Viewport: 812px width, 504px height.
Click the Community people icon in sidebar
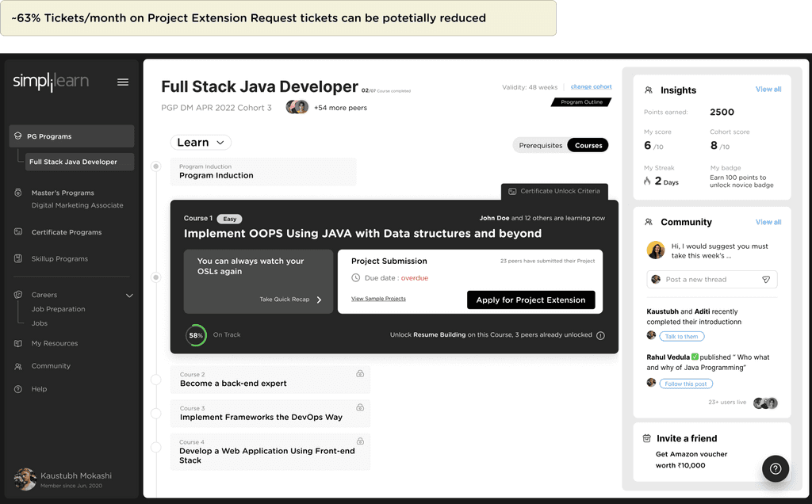tap(18, 366)
